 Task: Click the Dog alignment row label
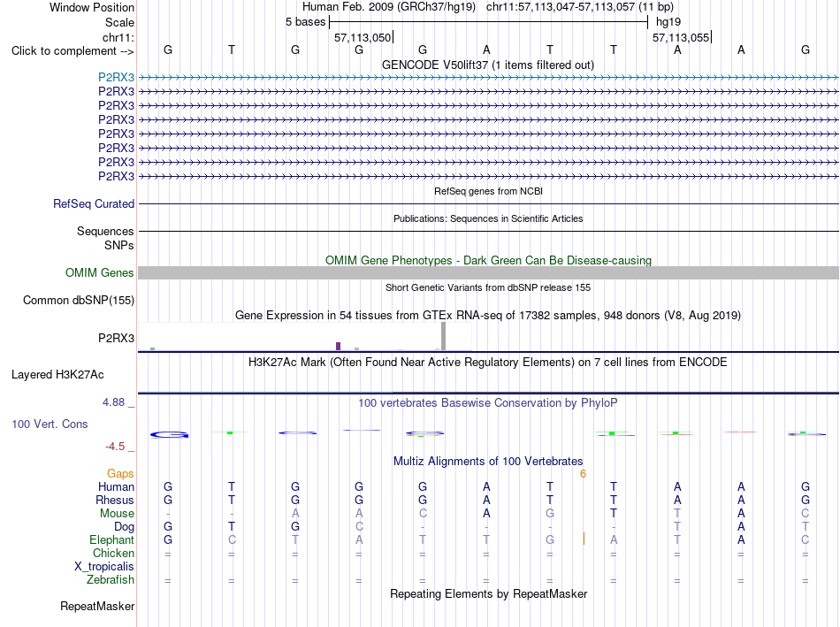[x=124, y=527]
